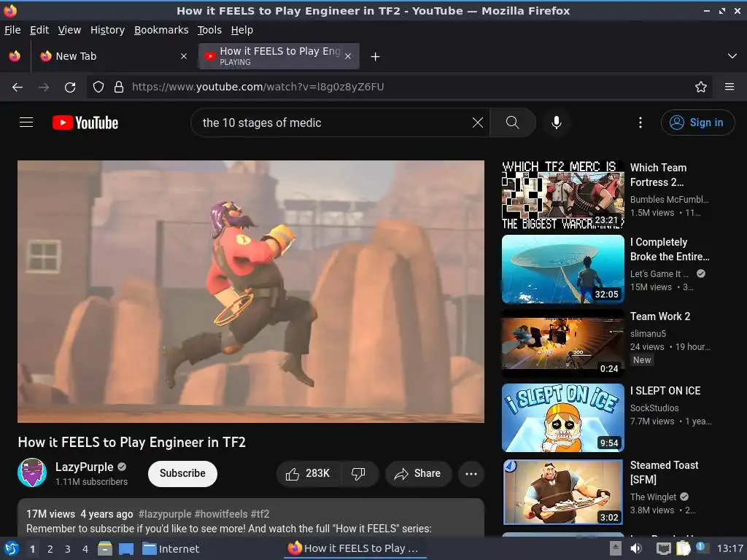
Task: Open a new tab with plus
Action: click(x=376, y=57)
